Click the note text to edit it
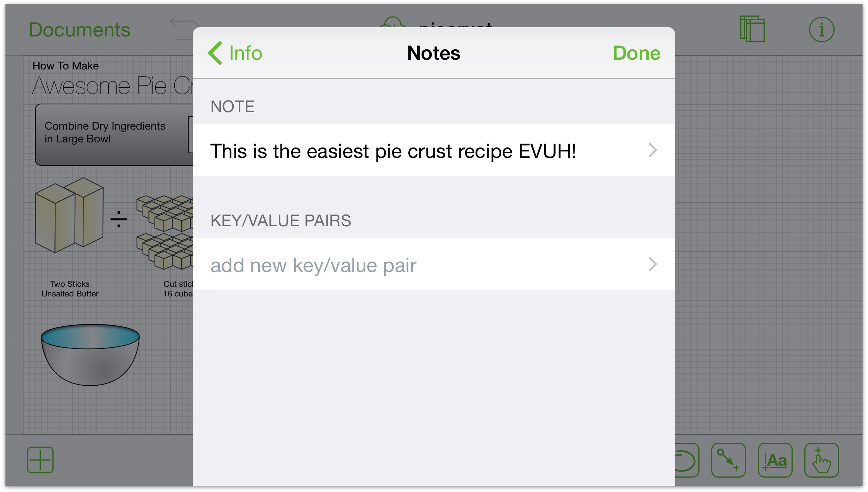This screenshot has height=492, width=868. pos(393,150)
